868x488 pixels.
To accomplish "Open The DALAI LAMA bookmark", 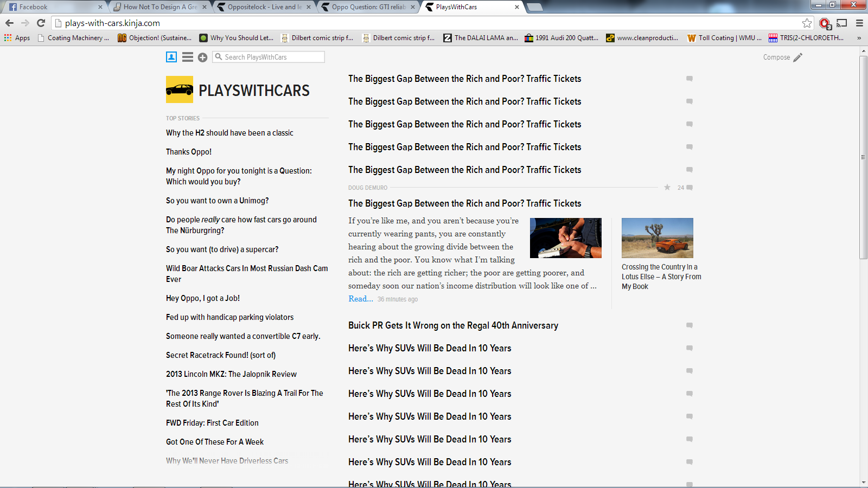I will click(x=481, y=38).
